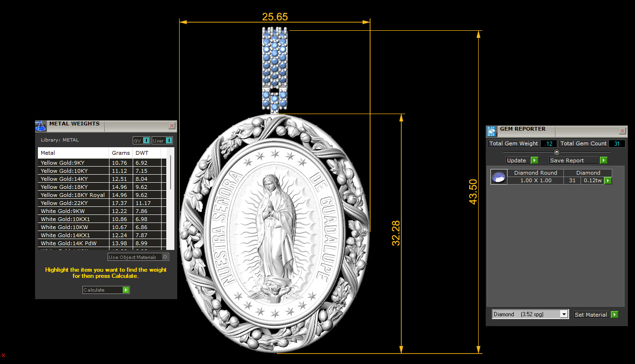This screenshot has height=364, width=635.
Task: Click the Total Gem Count 31 field
Action: click(616, 143)
